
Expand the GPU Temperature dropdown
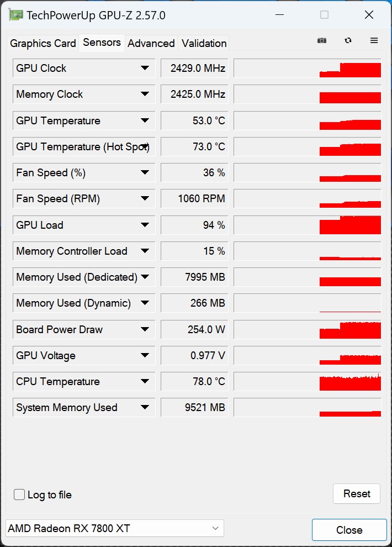click(x=145, y=120)
